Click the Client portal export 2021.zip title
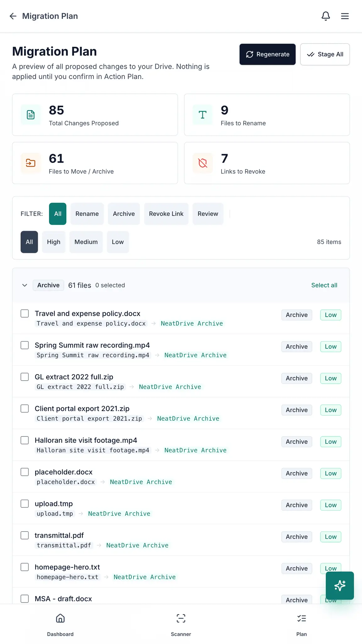 (82, 408)
